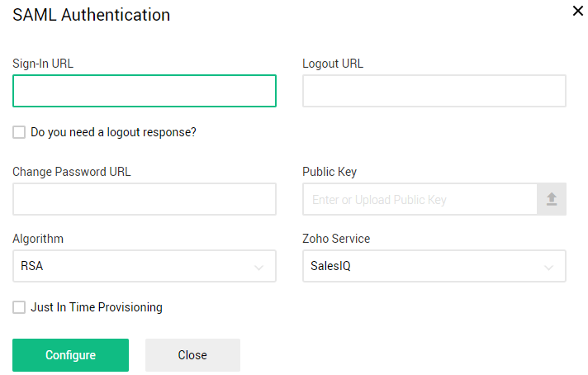588x375 pixels.
Task: Select the Change Password URL field
Action: click(145, 199)
